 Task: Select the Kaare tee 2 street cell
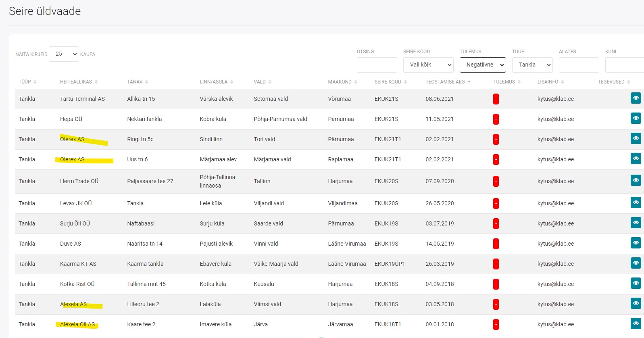click(141, 324)
